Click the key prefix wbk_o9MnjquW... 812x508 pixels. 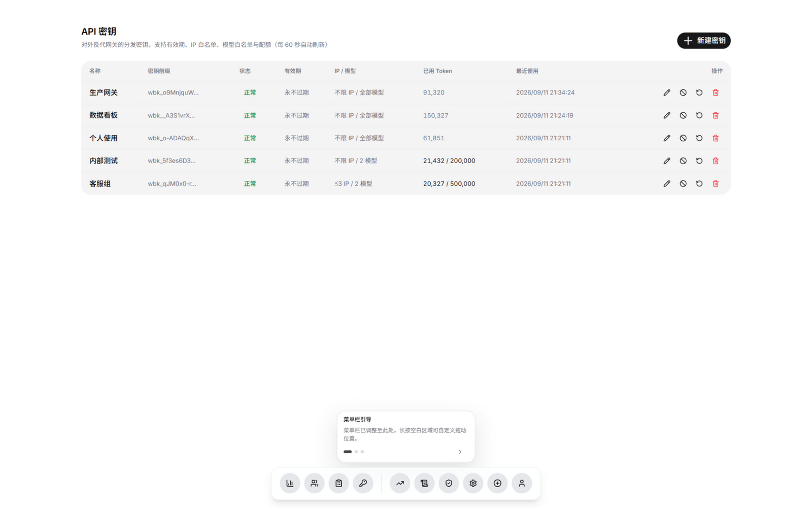[x=173, y=92]
